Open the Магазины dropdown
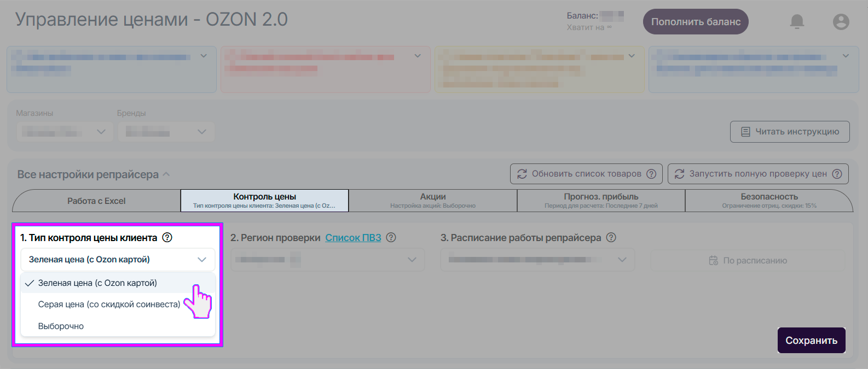 pos(65,132)
